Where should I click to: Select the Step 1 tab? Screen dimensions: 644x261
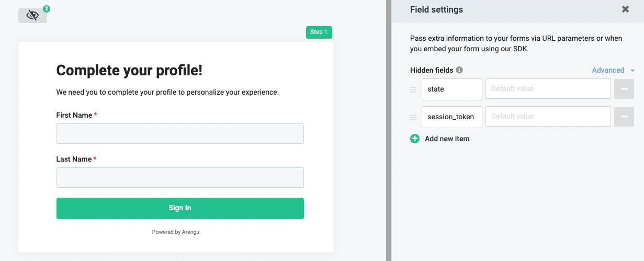tap(319, 32)
